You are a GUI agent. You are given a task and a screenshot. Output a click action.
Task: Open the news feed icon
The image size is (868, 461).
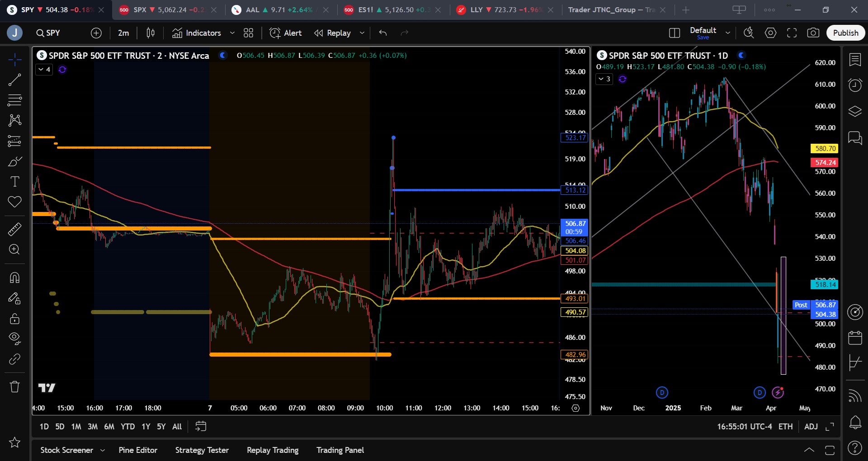855,396
